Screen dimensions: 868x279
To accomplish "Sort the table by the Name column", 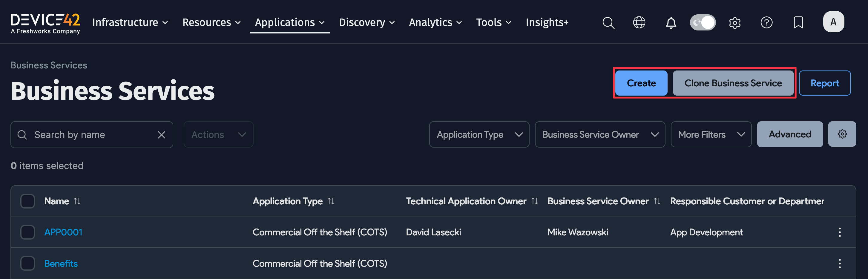I will click(x=77, y=201).
